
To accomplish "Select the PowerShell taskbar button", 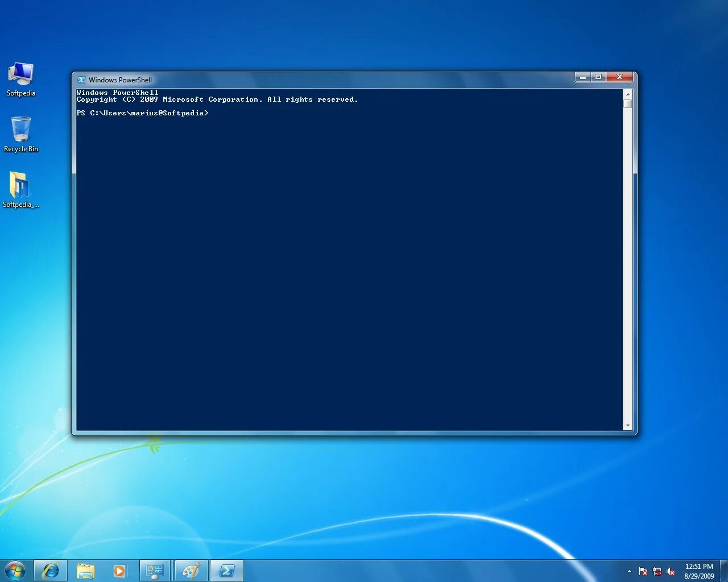I will (x=227, y=571).
